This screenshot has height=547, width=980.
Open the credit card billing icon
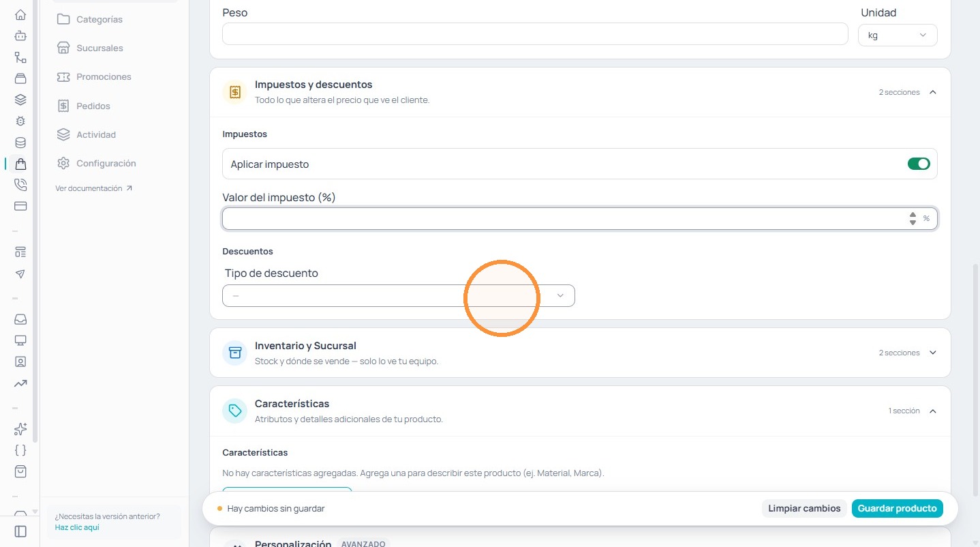[x=20, y=206]
